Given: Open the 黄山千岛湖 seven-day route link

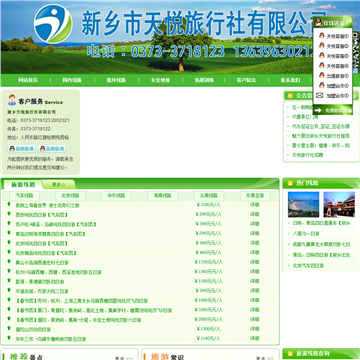Looking at the screenshot, I should coord(42,263).
